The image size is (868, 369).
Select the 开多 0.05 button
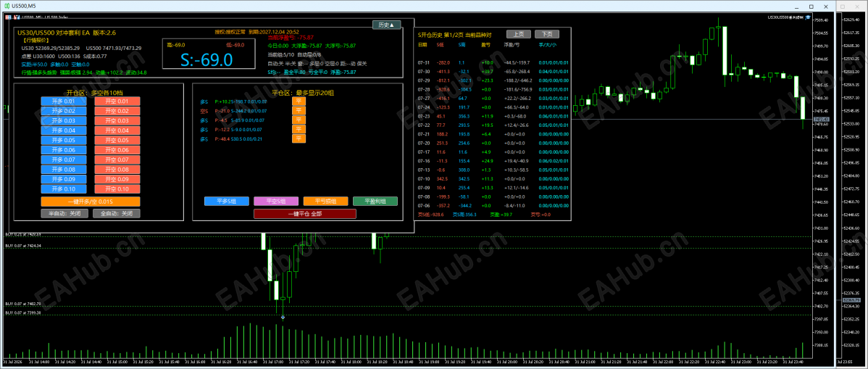63,140
